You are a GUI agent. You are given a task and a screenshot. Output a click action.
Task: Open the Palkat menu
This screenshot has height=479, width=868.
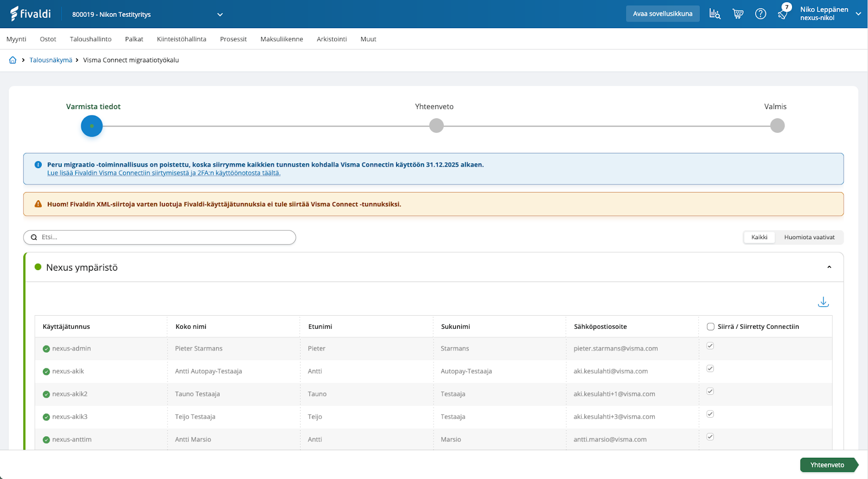[x=134, y=39]
